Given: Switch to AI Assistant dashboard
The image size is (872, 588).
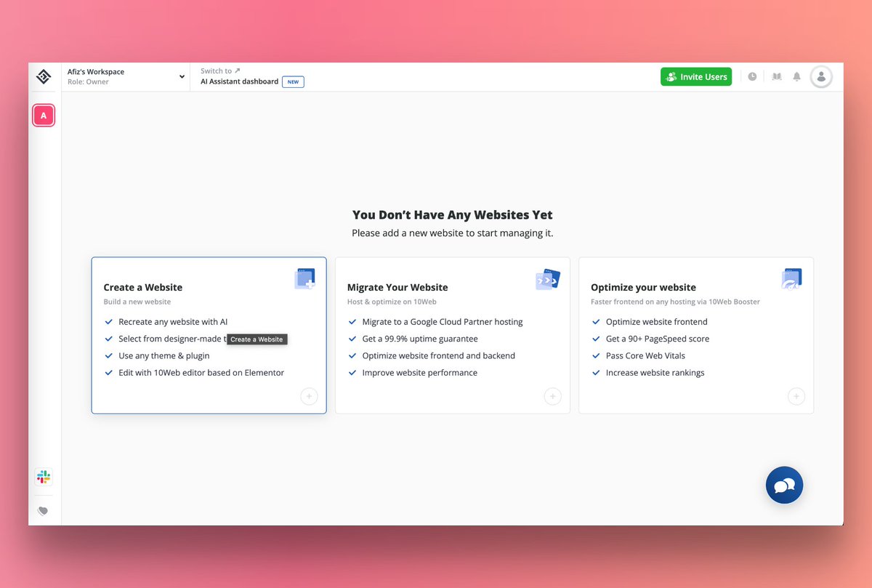Looking at the screenshot, I should [x=239, y=81].
